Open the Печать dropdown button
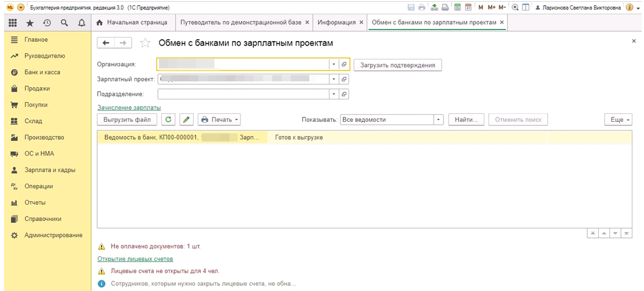 pos(219,120)
